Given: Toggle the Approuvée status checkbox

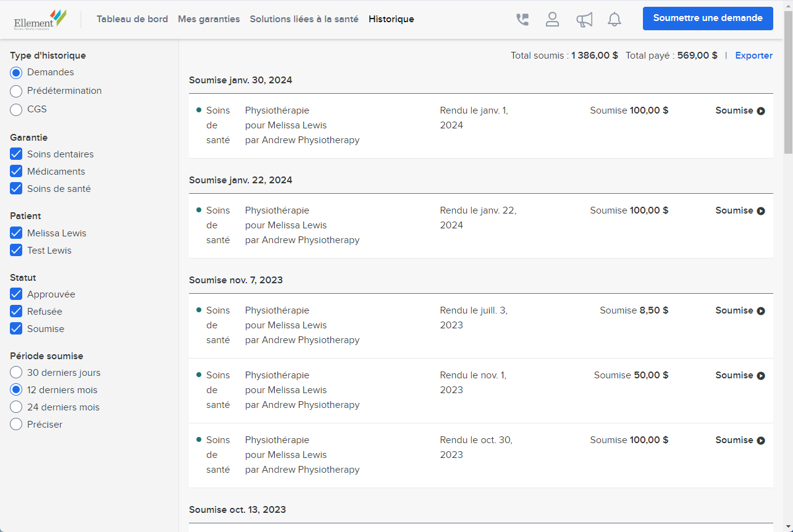Looking at the screenshot, I should (x=16, y=294).
